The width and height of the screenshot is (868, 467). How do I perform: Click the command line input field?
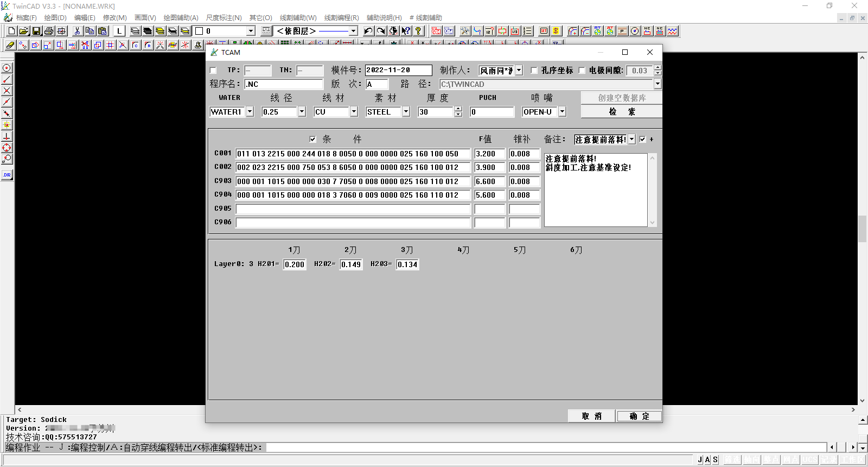click(546, 447)
